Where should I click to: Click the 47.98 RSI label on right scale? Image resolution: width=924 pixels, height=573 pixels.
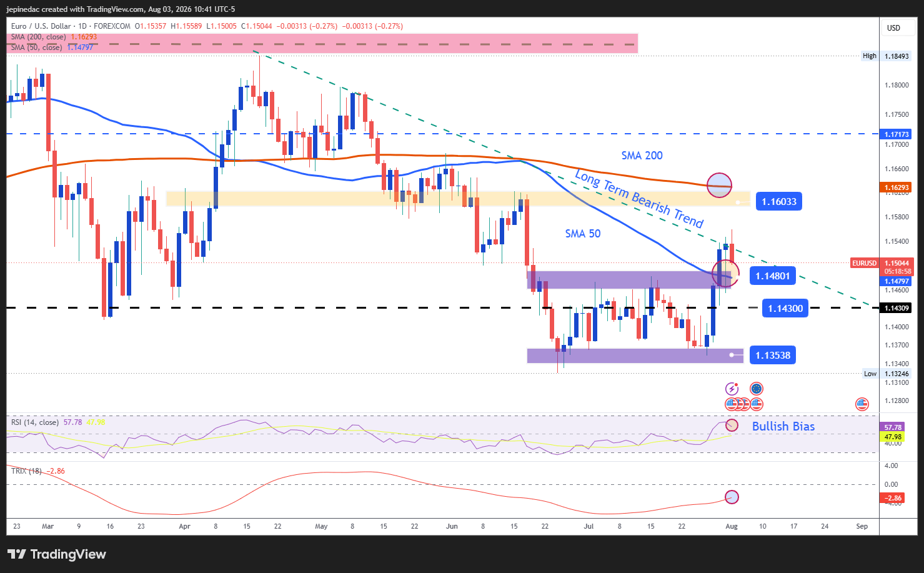click(x=893, y=437)
